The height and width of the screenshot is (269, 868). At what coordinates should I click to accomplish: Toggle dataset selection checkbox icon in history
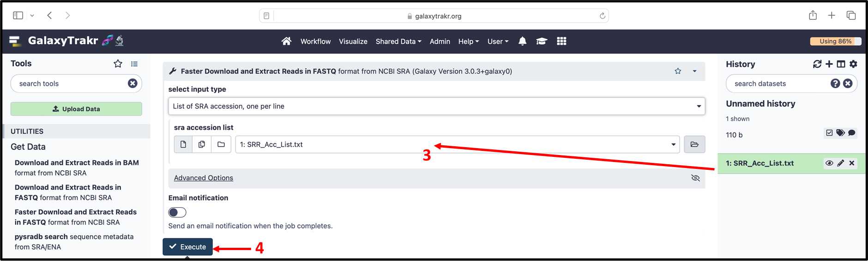point(829,133)
